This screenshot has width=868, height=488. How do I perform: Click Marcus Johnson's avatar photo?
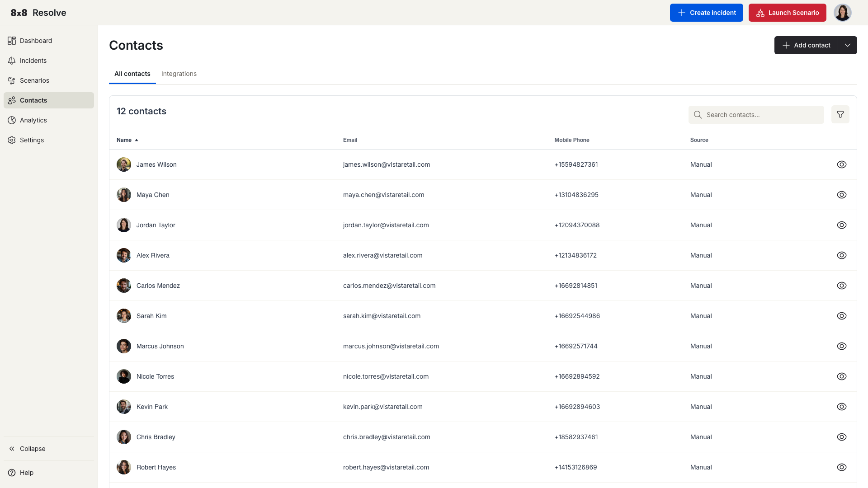124,346
